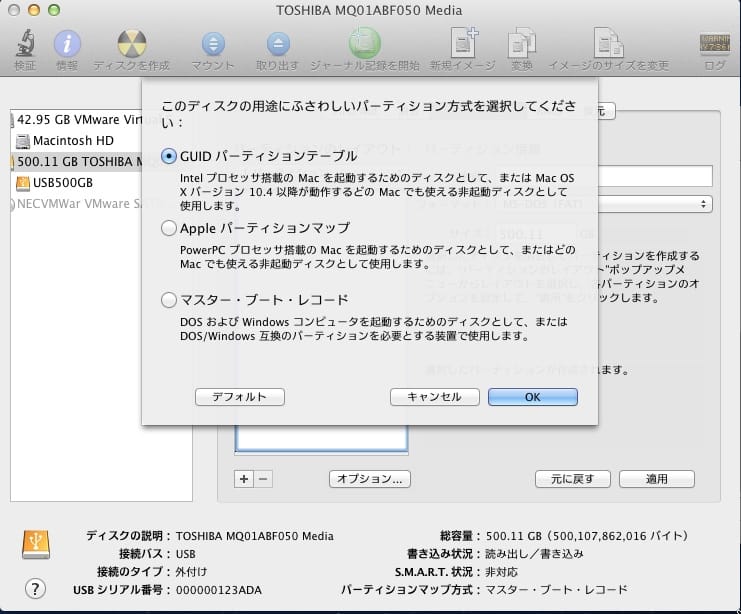Click the Burn disc (ディスクを作成) icon

click(x=131, y=43)
